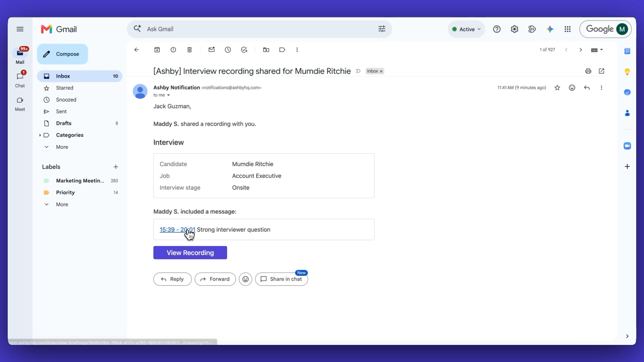
Task: Switch to the Meet section
Action: point(20,104)
